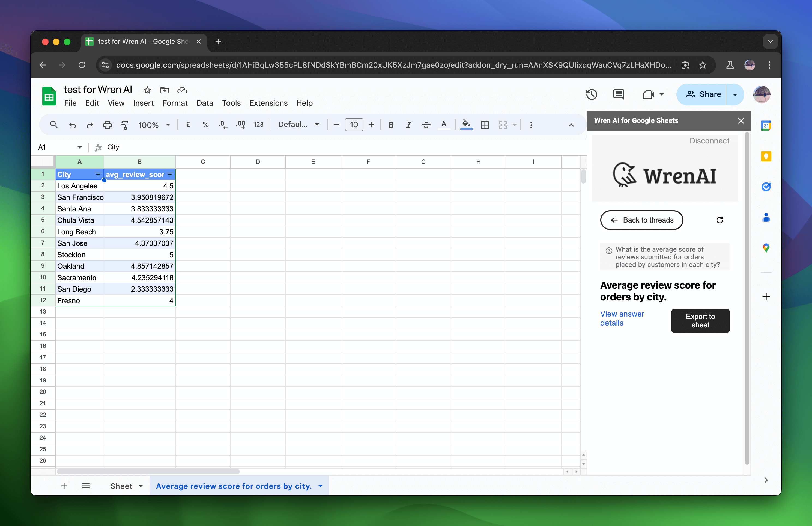Click the Meet video call icon
This screenshot has width=812, height=526.
point(648,94)
